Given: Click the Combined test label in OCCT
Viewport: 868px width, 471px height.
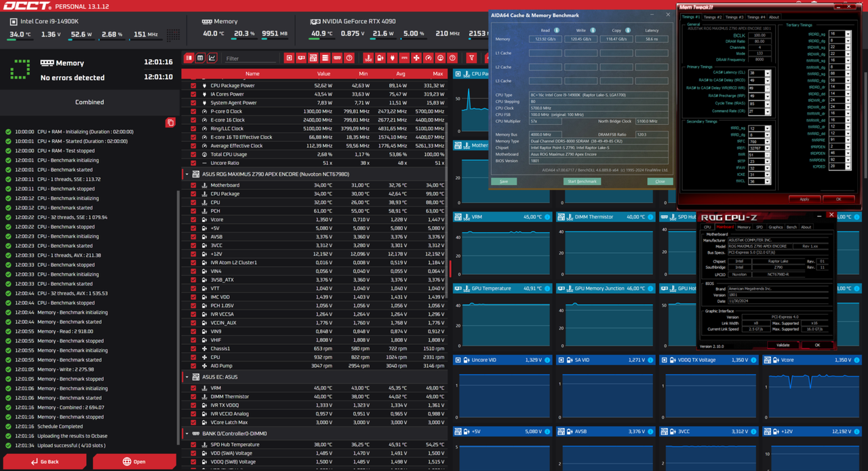Looking at the screenshot, I should [x=90, y=102].
